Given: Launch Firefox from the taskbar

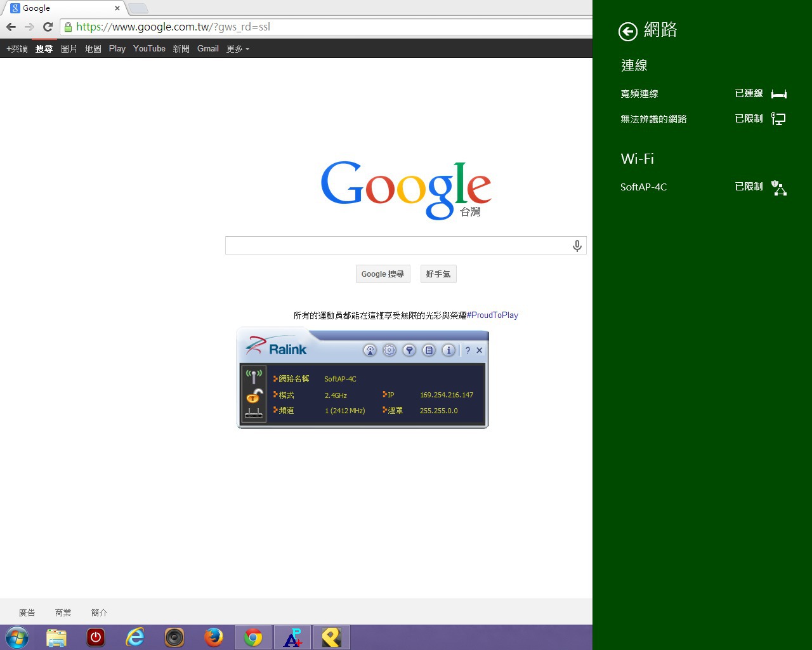Looking at the screenshot, I should point(214,637).
